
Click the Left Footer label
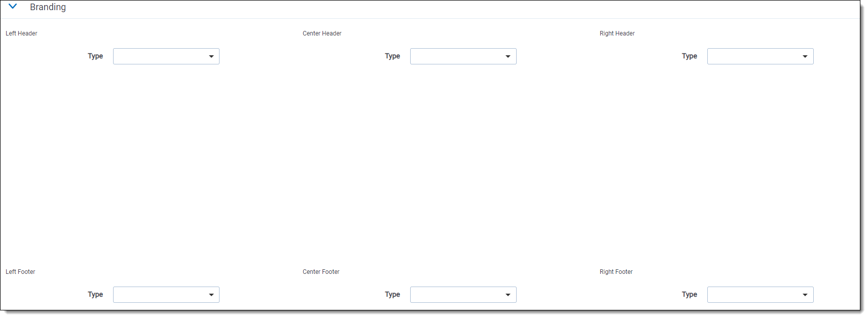tap(20, 272)
